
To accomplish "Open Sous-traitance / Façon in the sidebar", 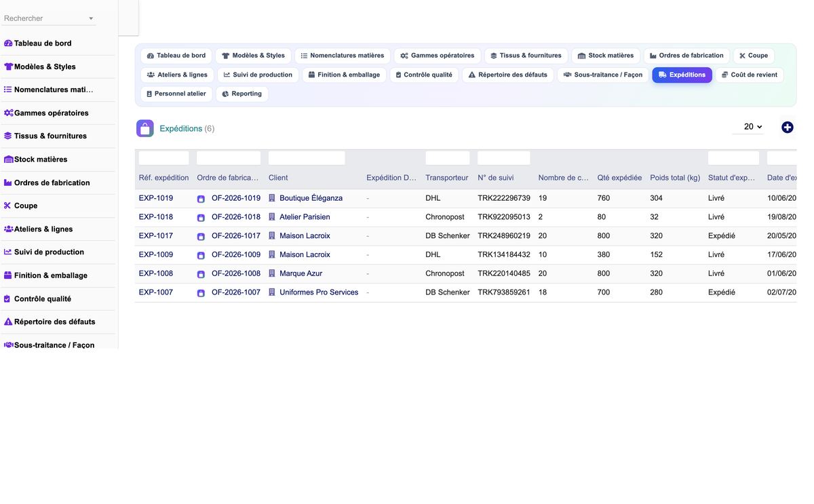I will (x=54, y=345).
